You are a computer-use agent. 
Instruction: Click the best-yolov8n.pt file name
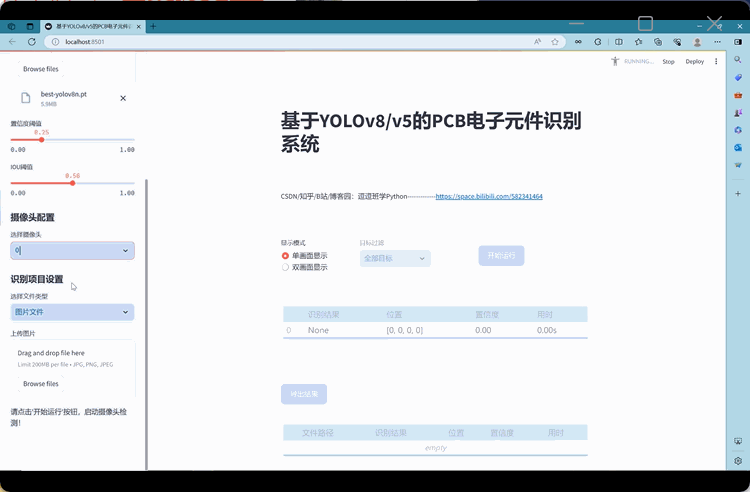[x=64, y=94]
